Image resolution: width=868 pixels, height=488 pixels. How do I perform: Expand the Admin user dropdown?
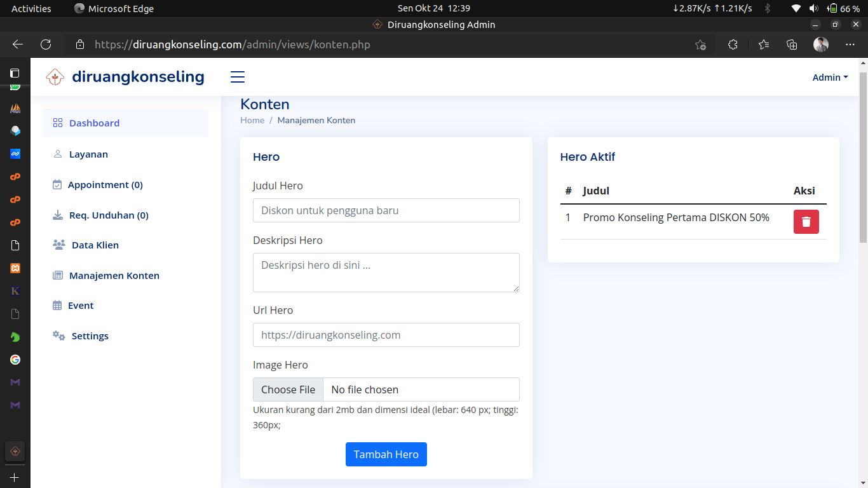pyautogui.click(x=830, y=78)
